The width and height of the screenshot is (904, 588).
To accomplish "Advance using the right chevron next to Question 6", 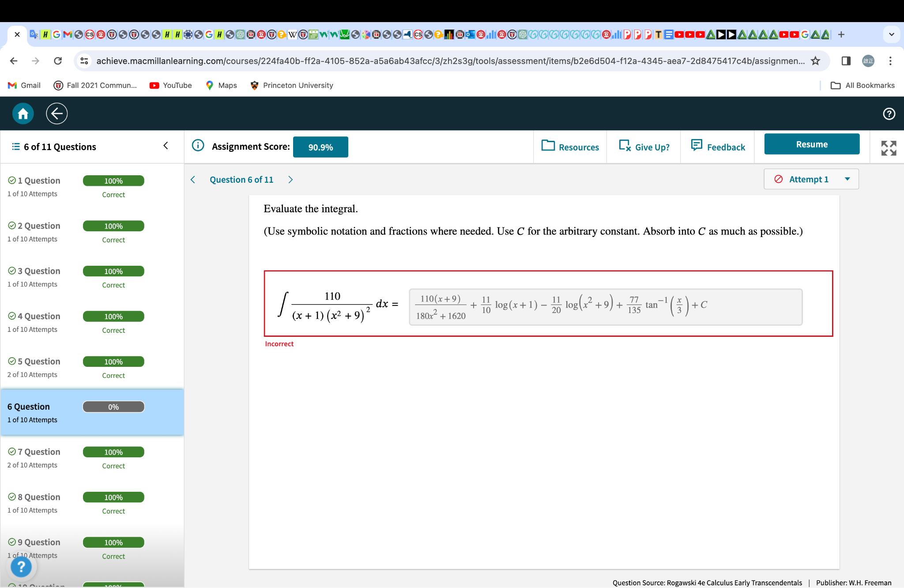I will (291, 180).
